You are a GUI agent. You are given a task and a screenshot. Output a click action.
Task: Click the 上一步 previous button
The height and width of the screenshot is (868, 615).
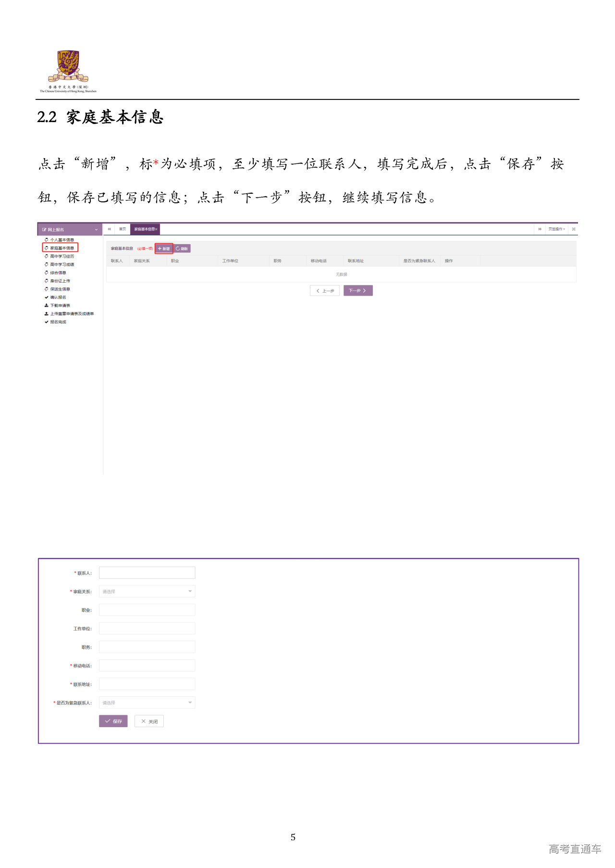coord(325,291)
